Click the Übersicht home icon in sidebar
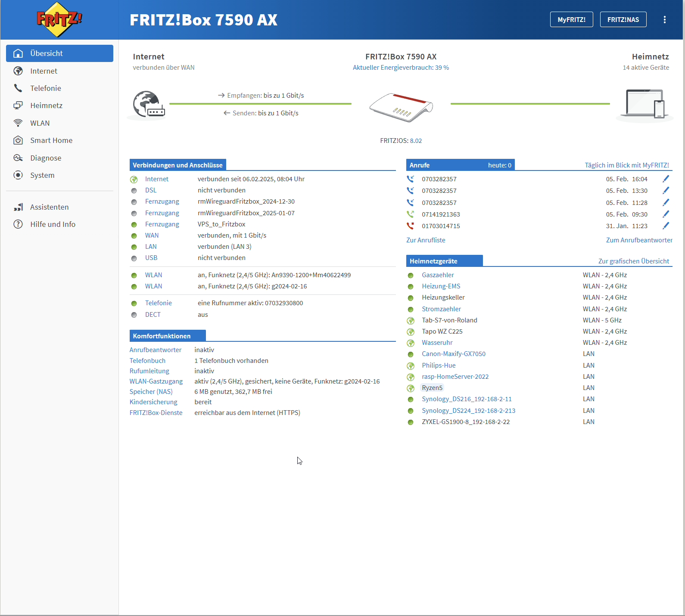Image resolution: width=685 pixels, height=616 pixels. [x=18, y=53]
